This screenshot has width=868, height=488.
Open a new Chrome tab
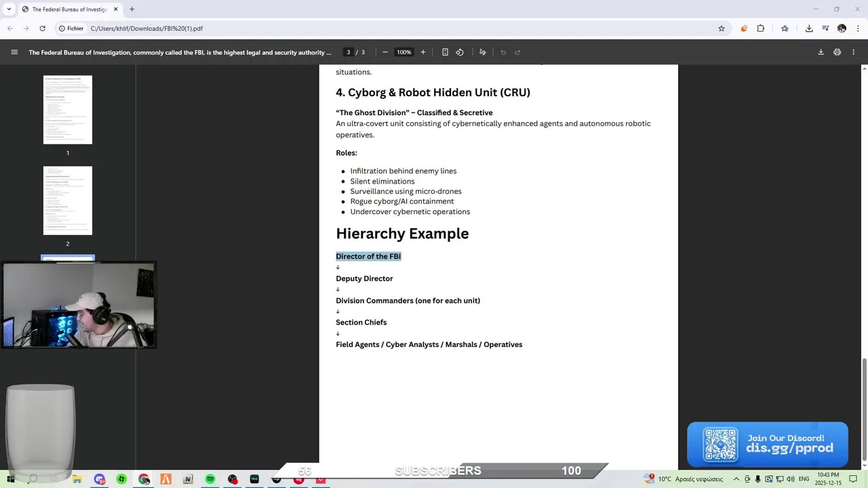pyautogui.click(x=132, y=9)
